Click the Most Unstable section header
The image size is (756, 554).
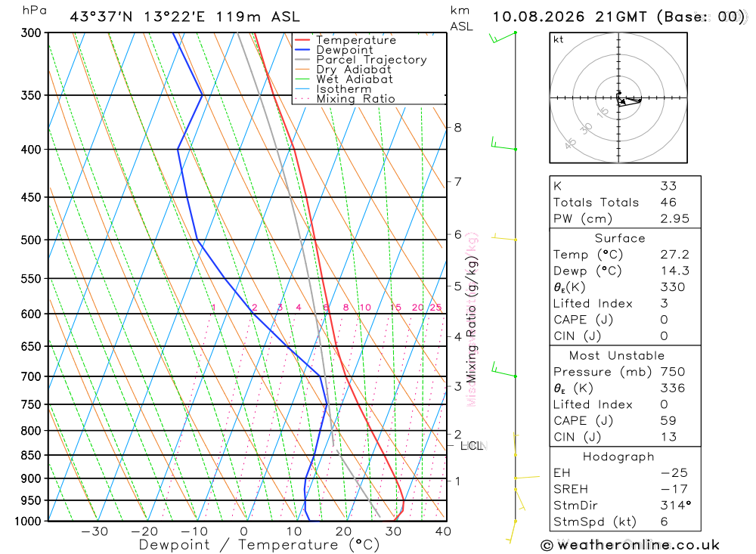tap(617, 356)
